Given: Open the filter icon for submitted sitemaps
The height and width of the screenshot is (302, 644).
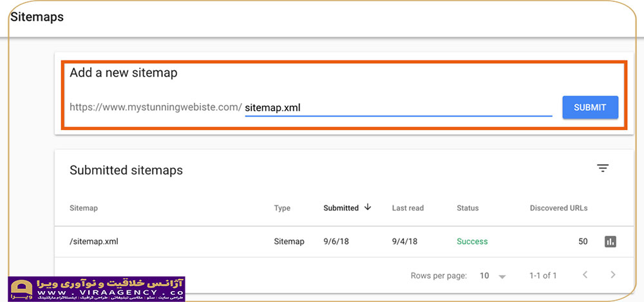Looking at the screenshot, I should coord(602,169).
